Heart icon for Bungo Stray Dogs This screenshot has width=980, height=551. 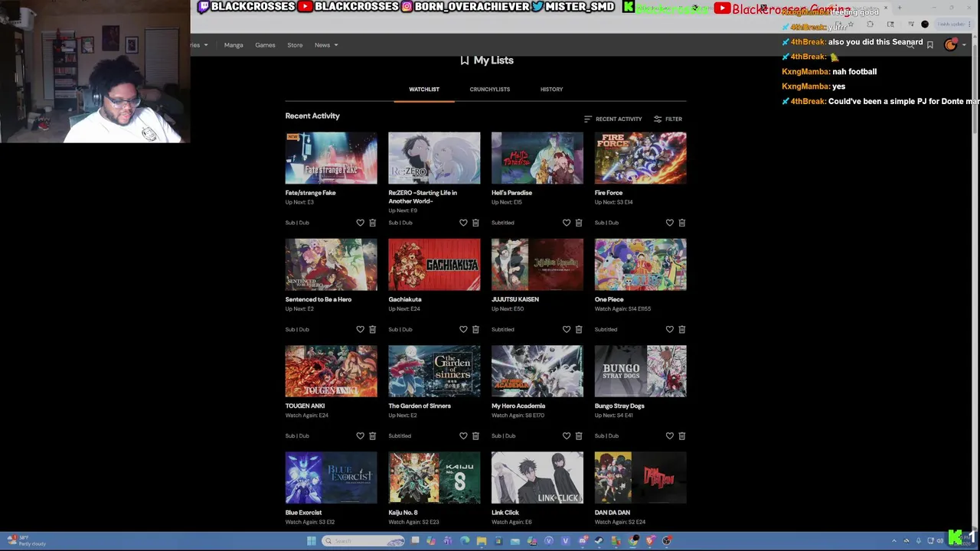click(670, 435)
